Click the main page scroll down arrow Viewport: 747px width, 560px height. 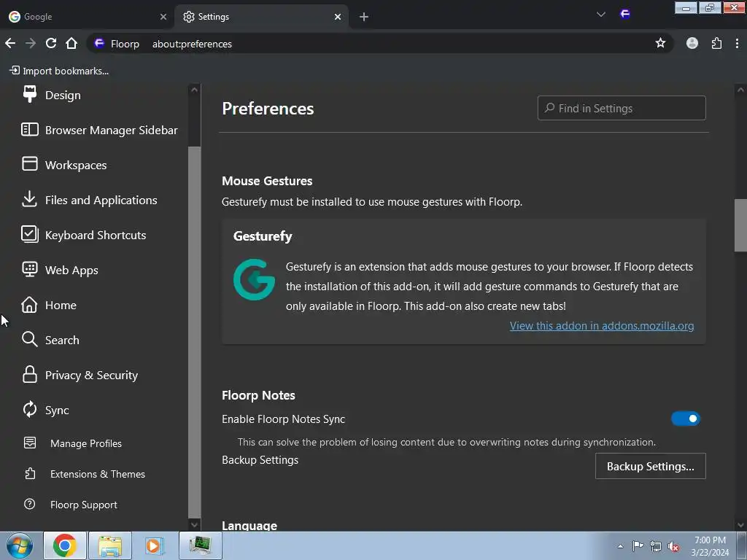(740, 525)
